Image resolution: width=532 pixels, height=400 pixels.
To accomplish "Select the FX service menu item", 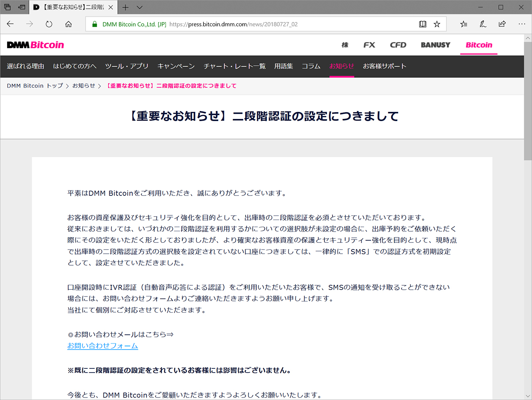I will [x=369, y=45].
